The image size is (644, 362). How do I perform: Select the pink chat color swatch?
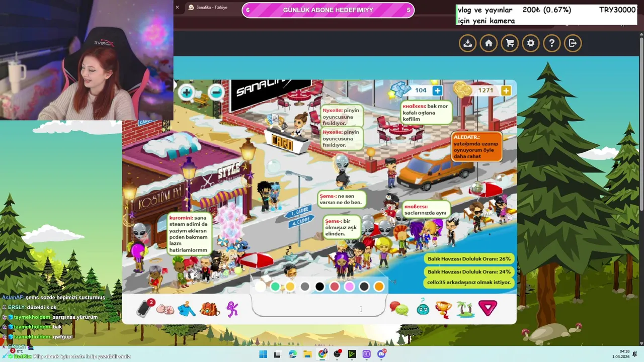click(x=349, y=287)
